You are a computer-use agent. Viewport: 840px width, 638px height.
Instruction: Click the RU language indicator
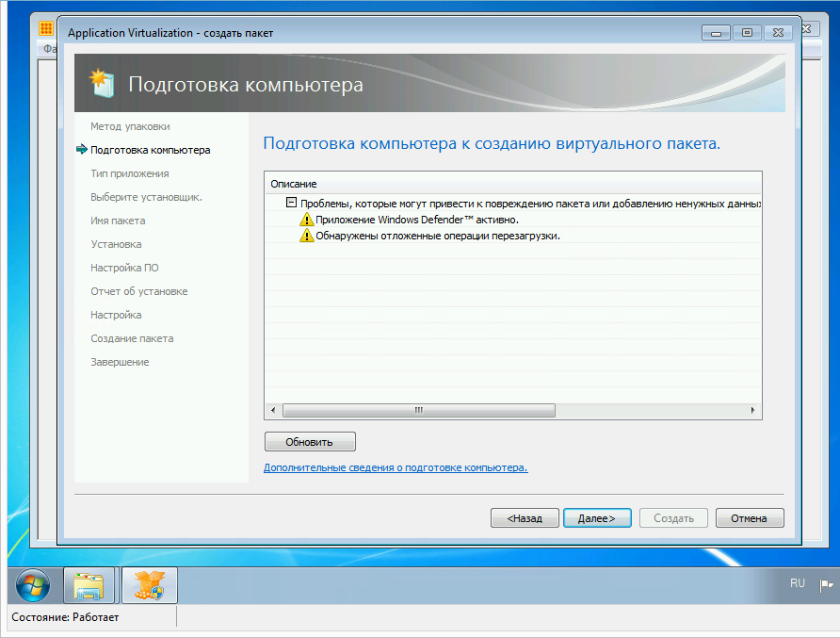point(798,584)
